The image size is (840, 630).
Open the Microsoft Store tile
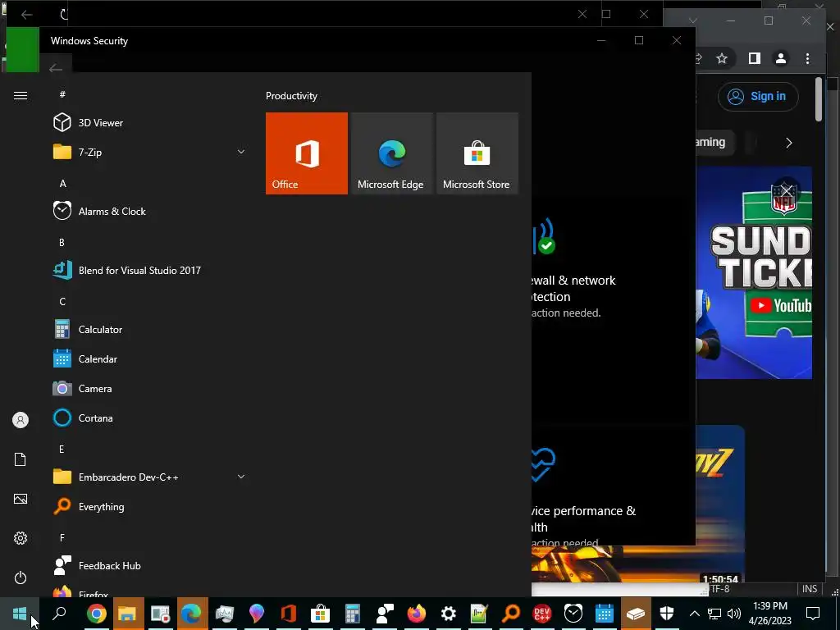pos(477,153)
